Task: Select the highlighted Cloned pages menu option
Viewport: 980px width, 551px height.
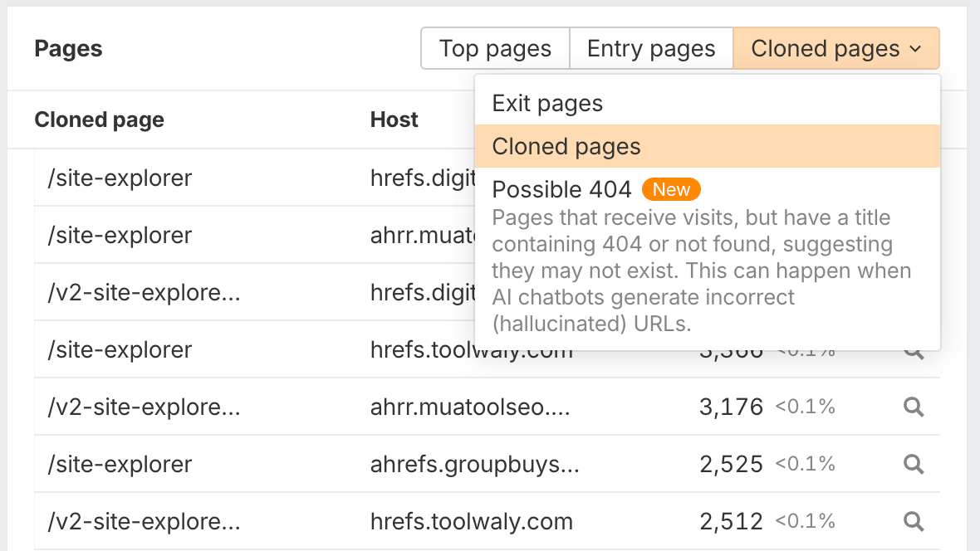Action: point(566,146)
